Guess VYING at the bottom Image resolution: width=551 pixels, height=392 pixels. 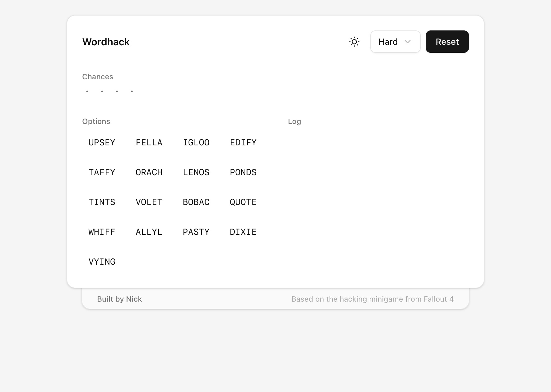tap(102, 262)
